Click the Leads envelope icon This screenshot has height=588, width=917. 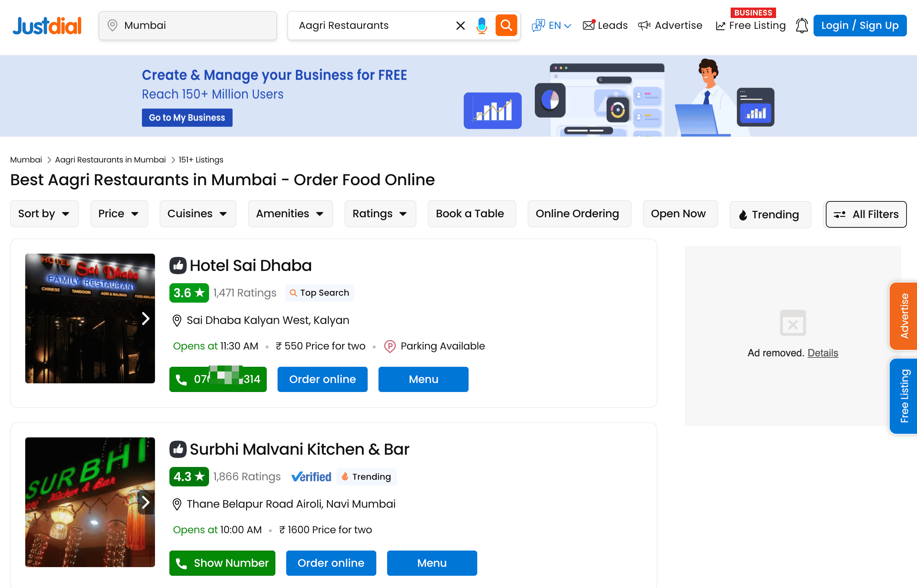589,26
